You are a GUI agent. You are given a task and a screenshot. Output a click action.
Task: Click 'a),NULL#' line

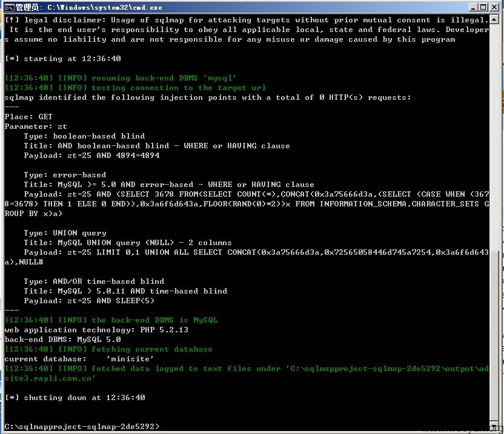coord(24,262)
